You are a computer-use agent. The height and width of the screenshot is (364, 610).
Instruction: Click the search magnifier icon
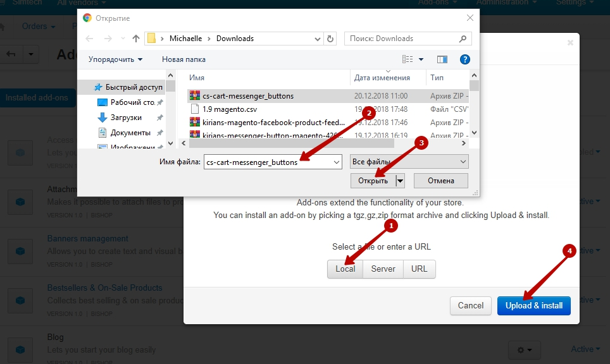(x=463, y=39)
